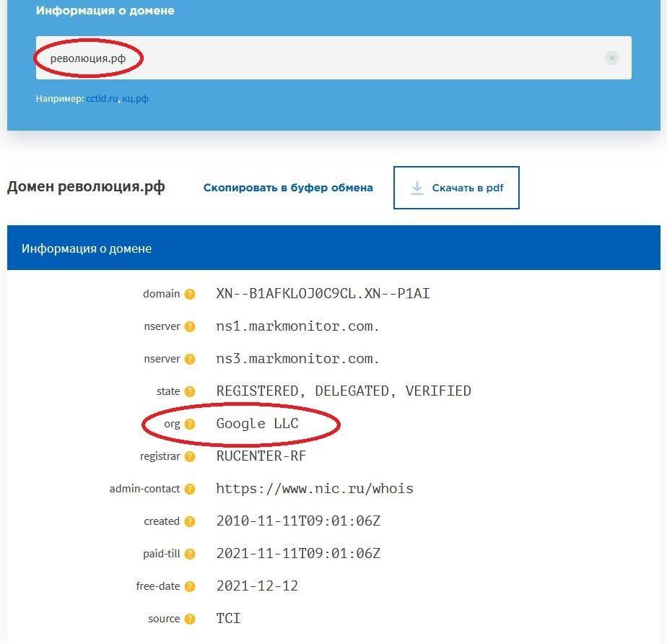This screenshot has width=667, height=644.
Task: Click the Скачать в pdf button
Action: pyautogui.click(x=456, y=188)
